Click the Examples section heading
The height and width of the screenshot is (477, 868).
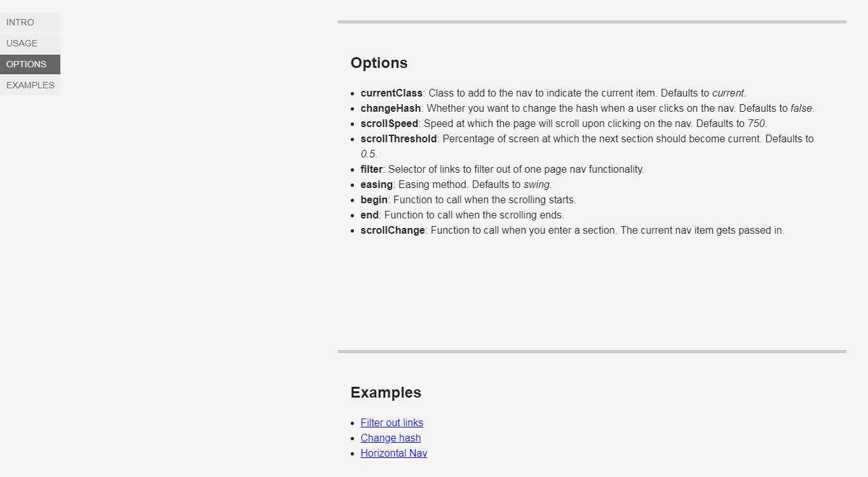386,393
